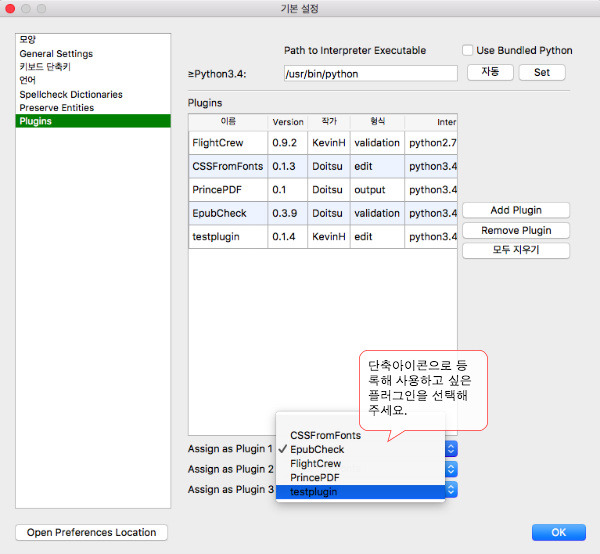Choose PrincePDF in the dropdown list
This screenshot has height=554, width=600.
[x=360, y=477]
